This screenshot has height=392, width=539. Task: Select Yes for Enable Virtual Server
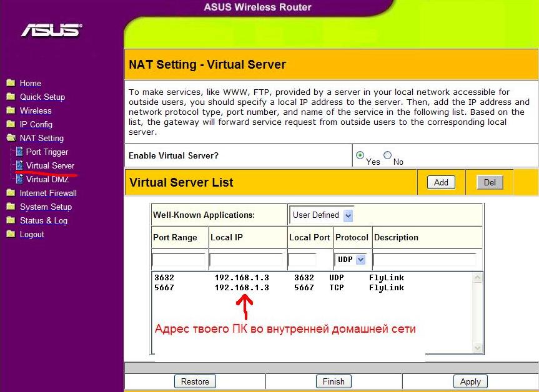360,155
